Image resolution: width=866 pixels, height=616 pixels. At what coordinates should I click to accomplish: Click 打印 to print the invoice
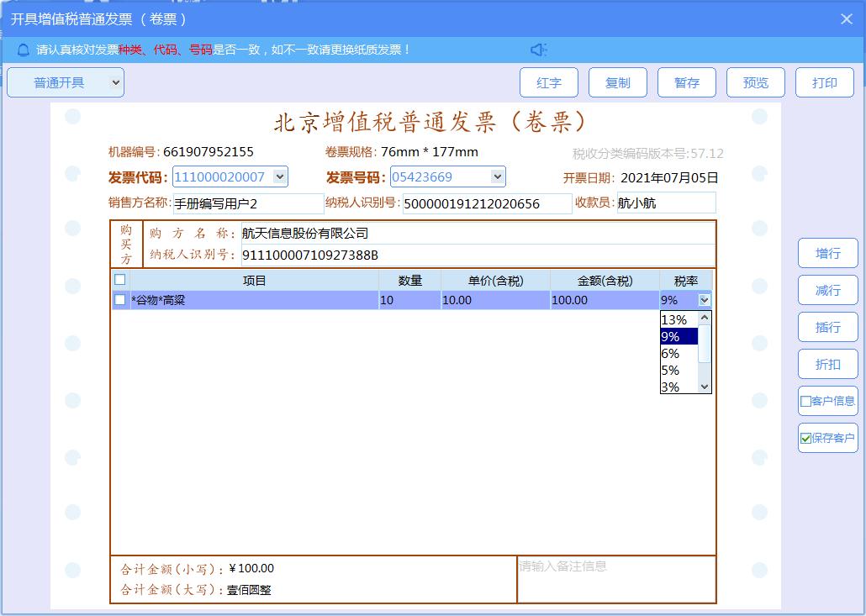pyautogui.click(x=825, y=82)
